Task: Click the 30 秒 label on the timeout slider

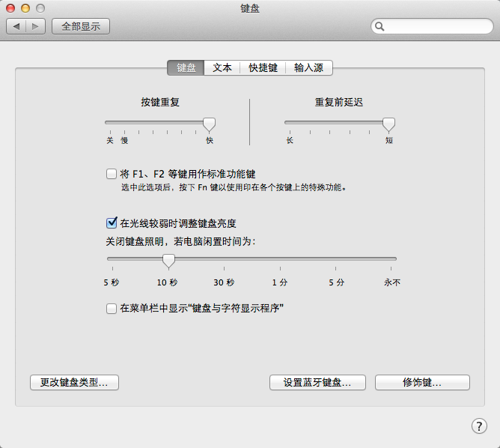Action: [x=224, y=282]
